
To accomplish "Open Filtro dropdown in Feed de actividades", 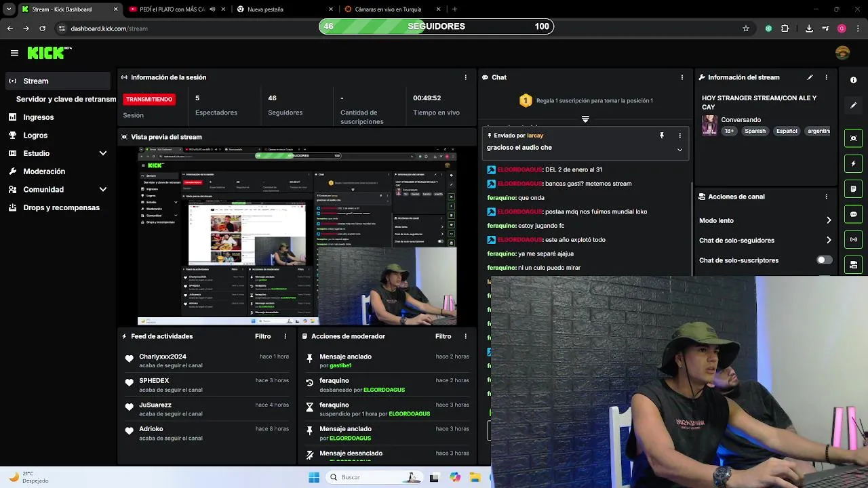I will click(x=262, y=336).
